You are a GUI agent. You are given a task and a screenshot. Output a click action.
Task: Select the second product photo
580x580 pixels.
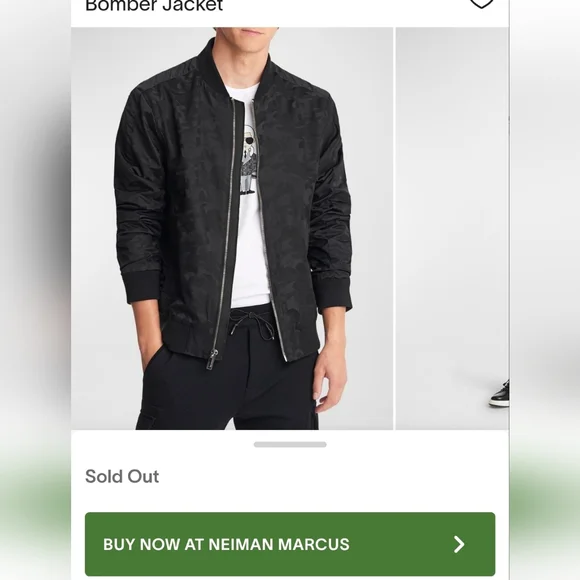coord(452,228)
